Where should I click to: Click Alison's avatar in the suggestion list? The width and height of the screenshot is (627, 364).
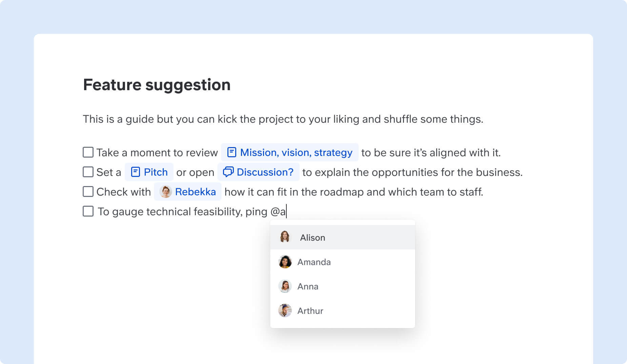tap(285, 237)
